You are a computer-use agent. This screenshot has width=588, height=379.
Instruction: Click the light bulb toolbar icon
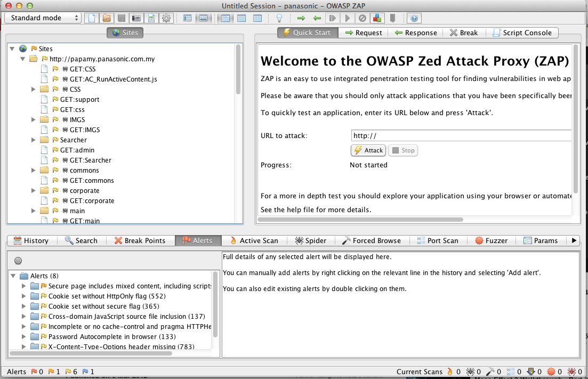[278, 18]
